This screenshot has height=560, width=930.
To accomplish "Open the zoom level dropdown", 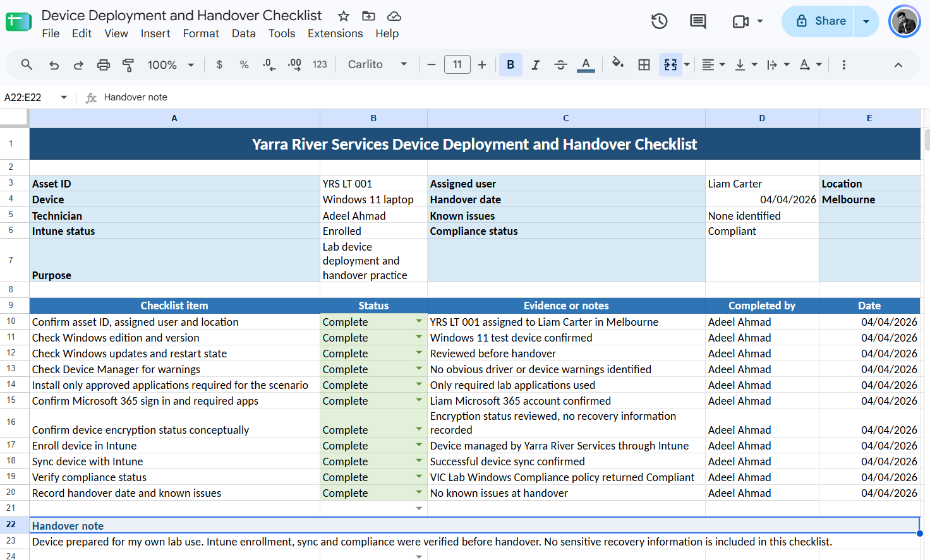I will click(171, 64).
